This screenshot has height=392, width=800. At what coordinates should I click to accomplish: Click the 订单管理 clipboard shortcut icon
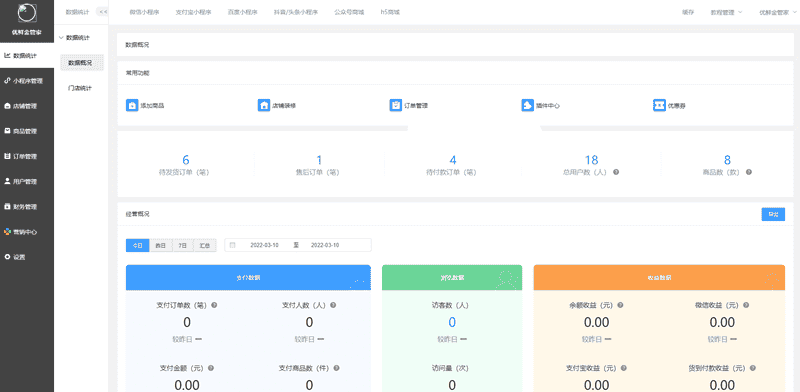pos(395,106)
